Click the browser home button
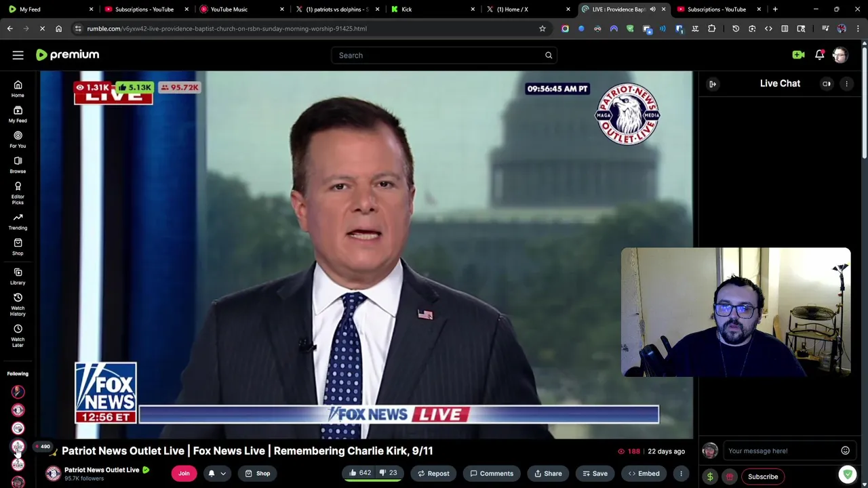This screenshot has width=868, height=488. 58,28
